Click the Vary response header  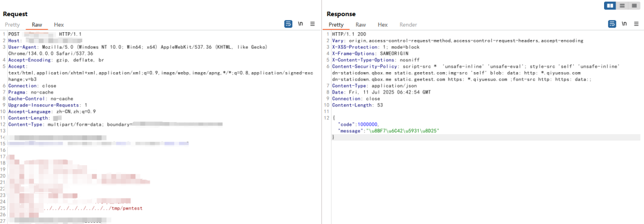[457, 41]
